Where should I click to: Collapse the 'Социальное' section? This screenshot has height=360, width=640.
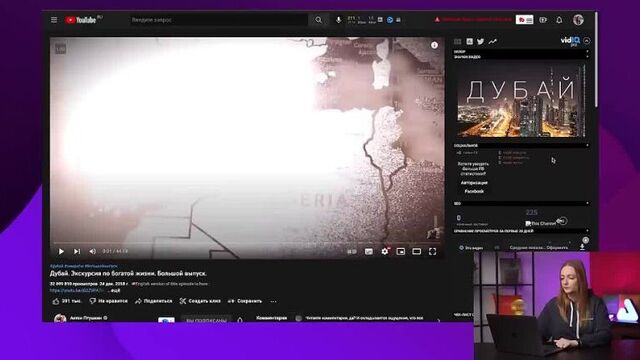[587, 145]
